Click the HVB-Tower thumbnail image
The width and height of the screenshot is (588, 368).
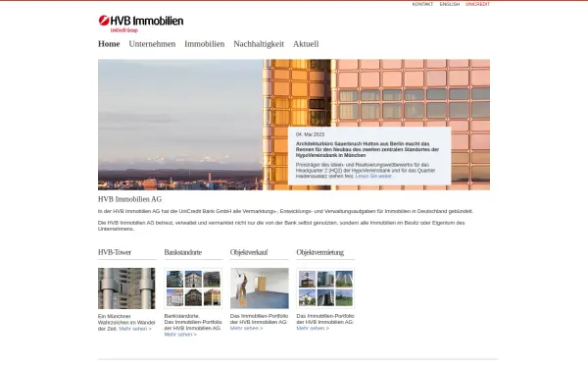pos(126,289)
